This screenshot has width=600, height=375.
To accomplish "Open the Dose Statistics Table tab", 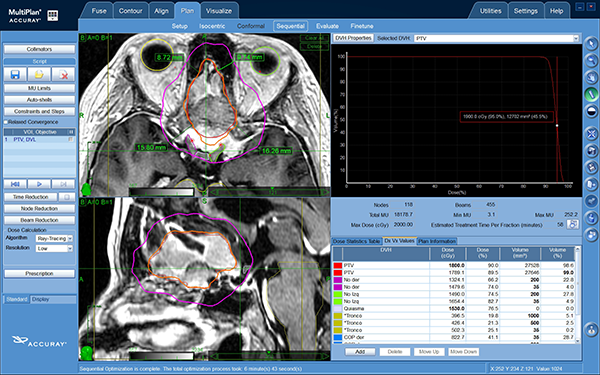I will (x=357, y=241).
